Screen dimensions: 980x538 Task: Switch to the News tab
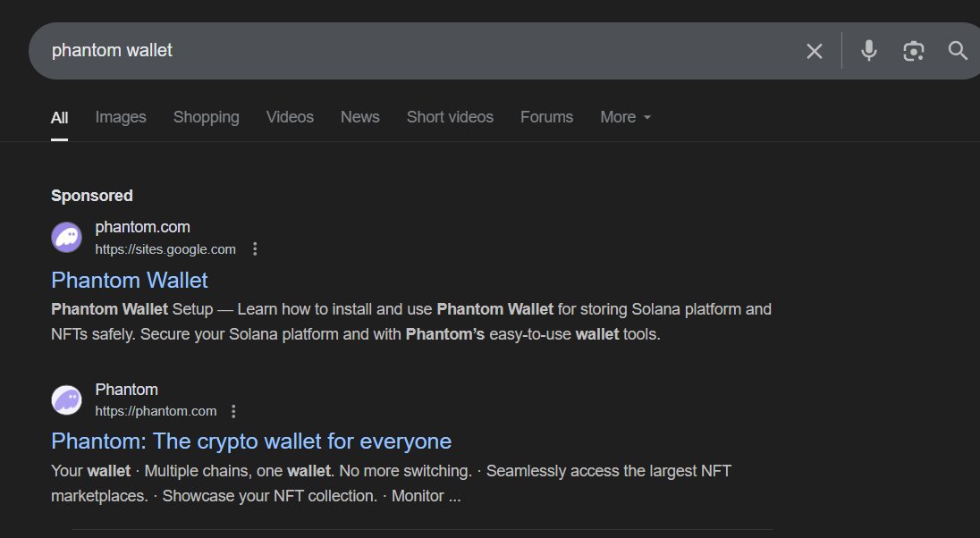pyautogui.click(x=360, y=117)
